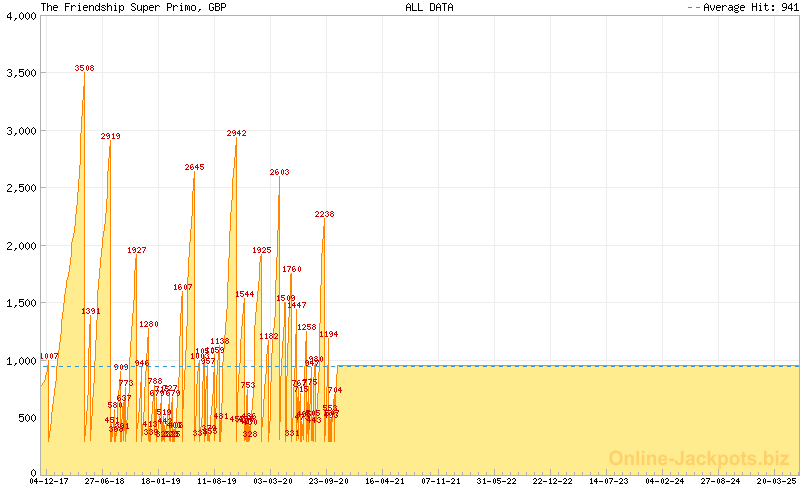Click the 20-03-25 date on the x-axis
Screen dimensions: 800x490
pos(775,481)
